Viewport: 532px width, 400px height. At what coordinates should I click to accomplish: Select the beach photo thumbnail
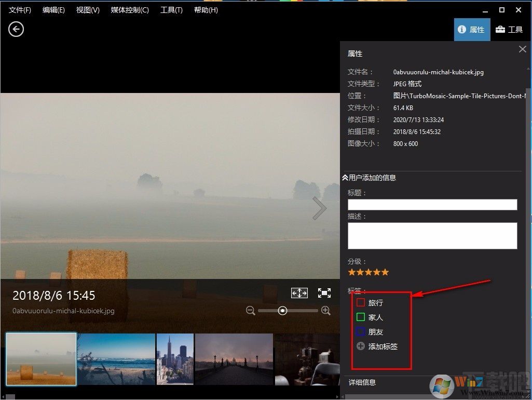click(x=116, y=359)
